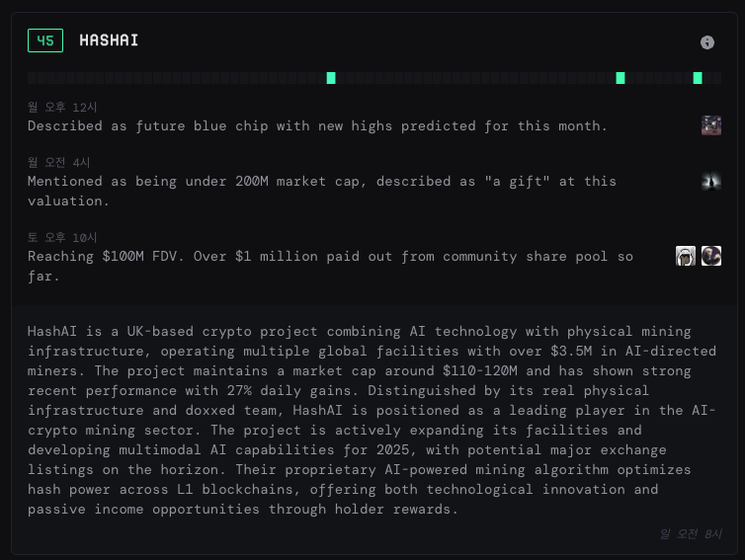
Task: Click the '월 오후 12시' timestamp
Action: pyautogui.click(x=62, y=107)
